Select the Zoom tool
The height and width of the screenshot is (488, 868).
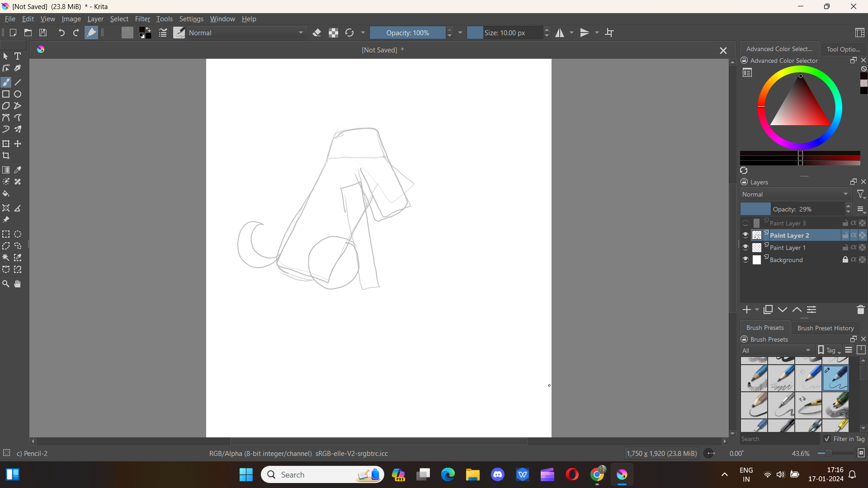click(x=6, y=284)
